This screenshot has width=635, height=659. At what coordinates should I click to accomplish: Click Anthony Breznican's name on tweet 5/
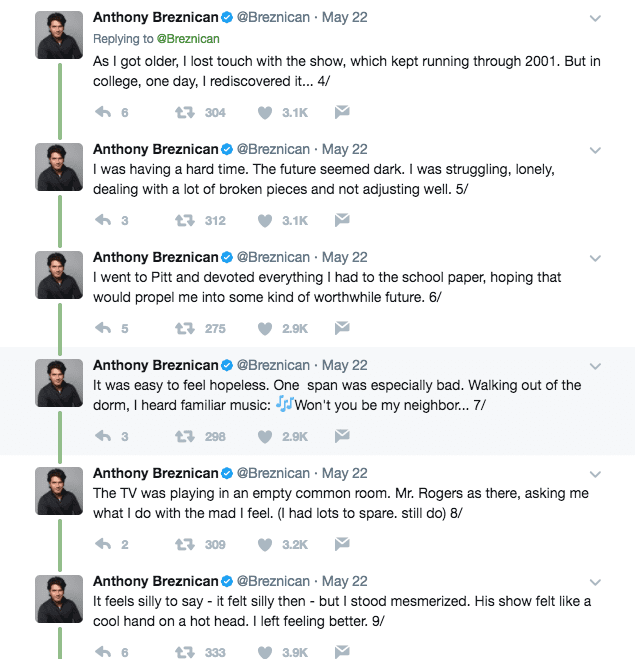[155, 149]
